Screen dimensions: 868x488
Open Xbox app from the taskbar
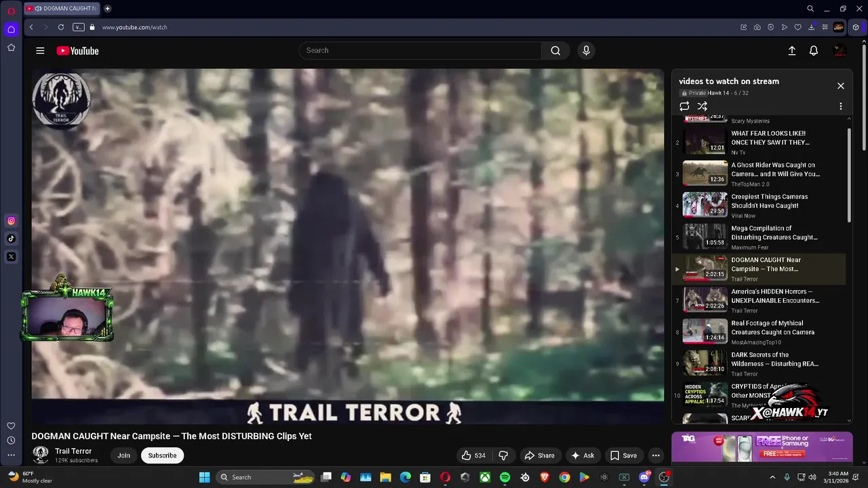click(x=485, y=477)
